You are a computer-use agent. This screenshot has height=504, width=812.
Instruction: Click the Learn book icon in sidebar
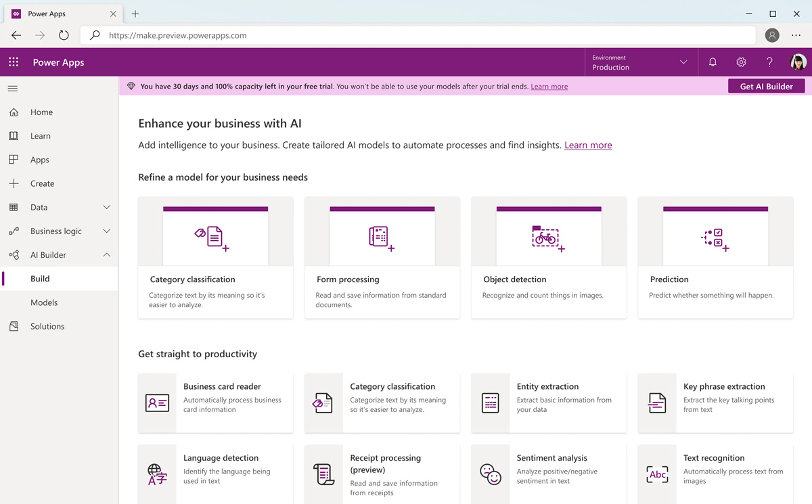(14, 136)
